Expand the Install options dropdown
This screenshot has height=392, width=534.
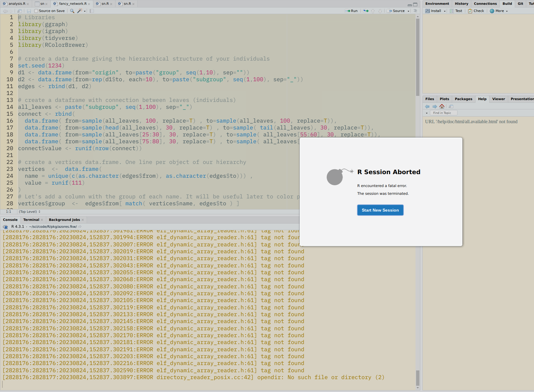click(444, 11)
